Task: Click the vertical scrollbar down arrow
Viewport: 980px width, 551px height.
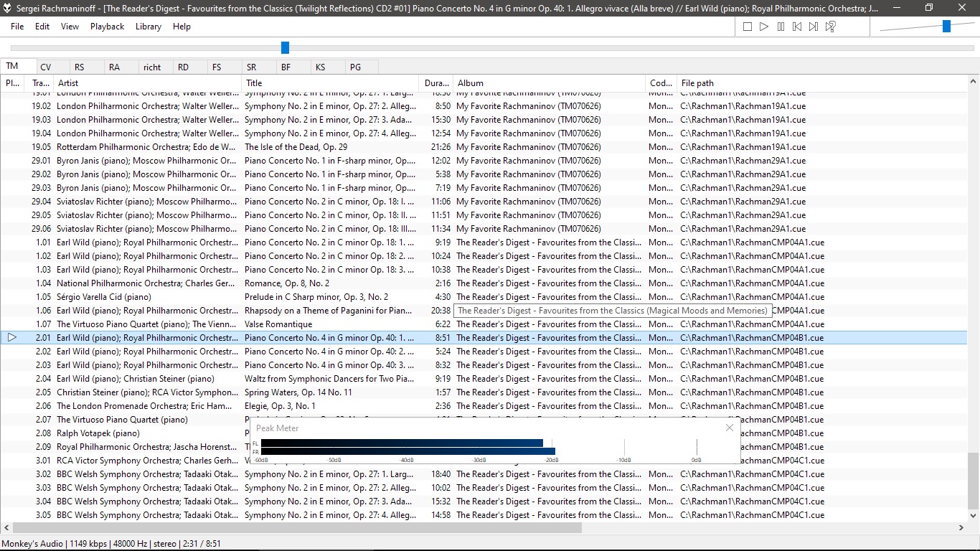Action: [974, 515]
